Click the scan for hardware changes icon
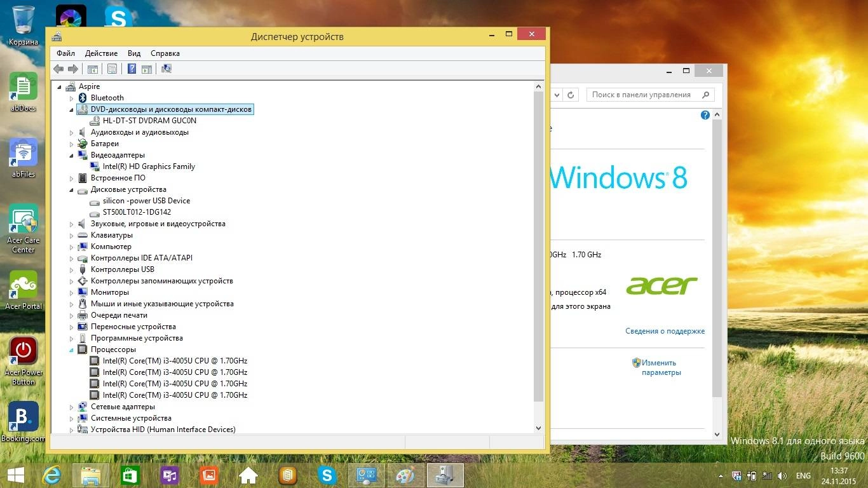 (166, 69)
